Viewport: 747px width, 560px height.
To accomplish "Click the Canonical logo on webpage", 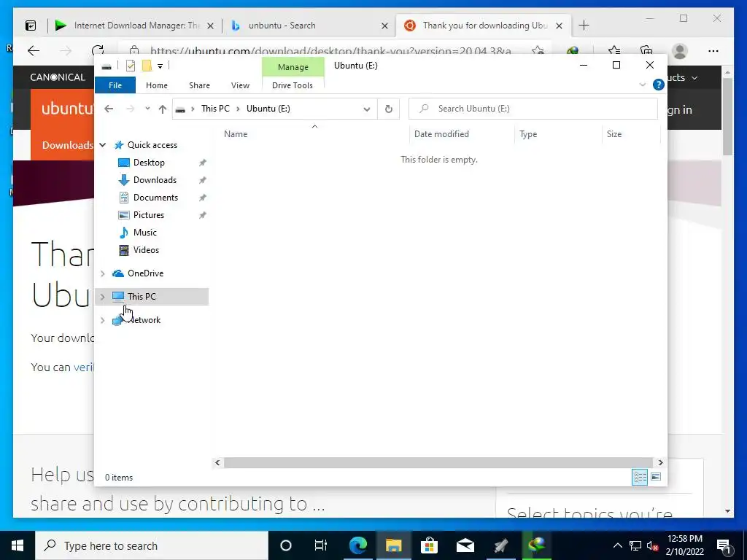I will click(x=58, y=77).
